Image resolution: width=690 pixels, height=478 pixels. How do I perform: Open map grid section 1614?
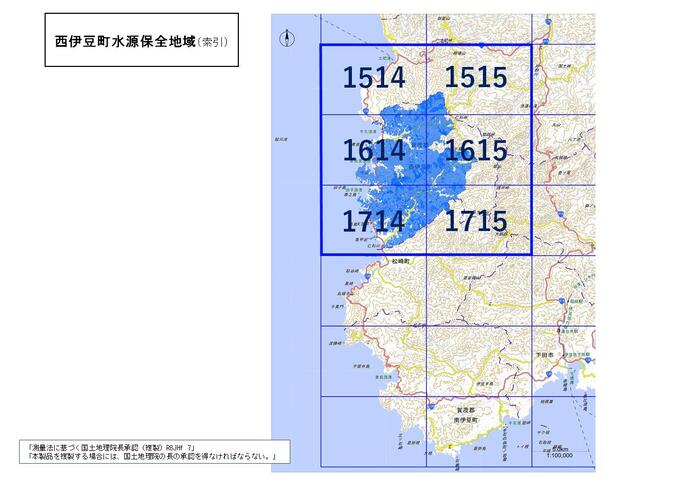coord(374,150)
